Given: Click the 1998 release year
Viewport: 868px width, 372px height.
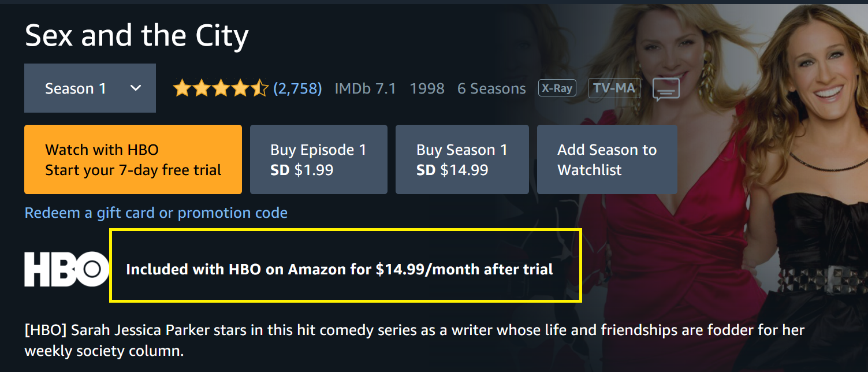Looking at the screenshot, I should coord(427,88).
